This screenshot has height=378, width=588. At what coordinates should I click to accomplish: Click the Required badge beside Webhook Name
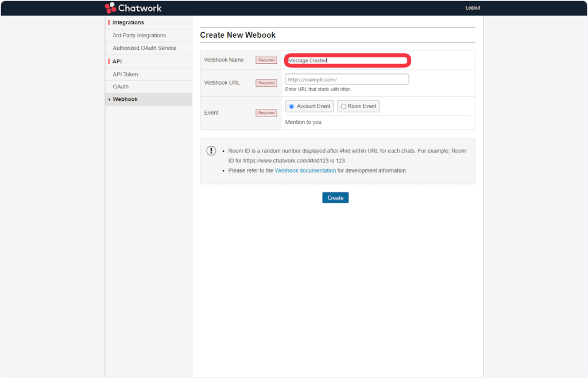[x=266, y=60]
